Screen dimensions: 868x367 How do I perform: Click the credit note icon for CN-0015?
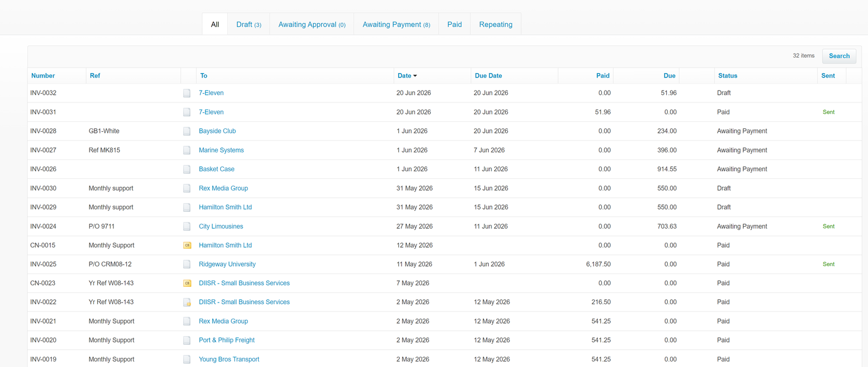click(187, 246)
